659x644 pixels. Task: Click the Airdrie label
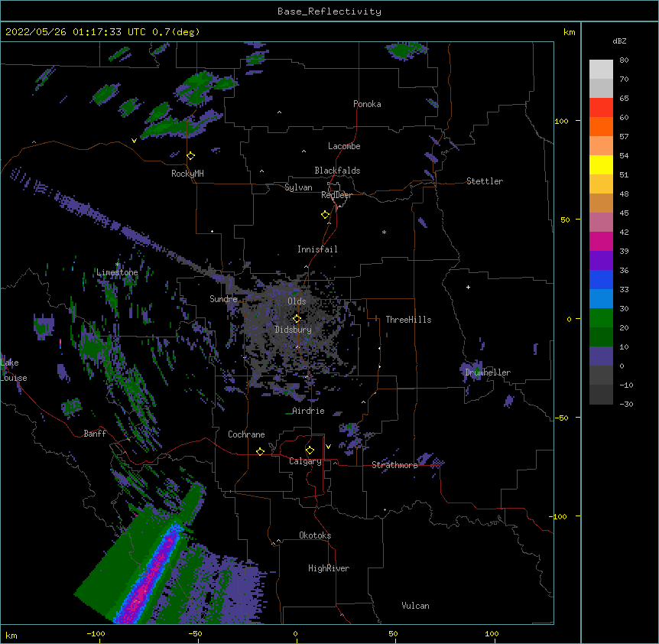click(x=308, y=411)
